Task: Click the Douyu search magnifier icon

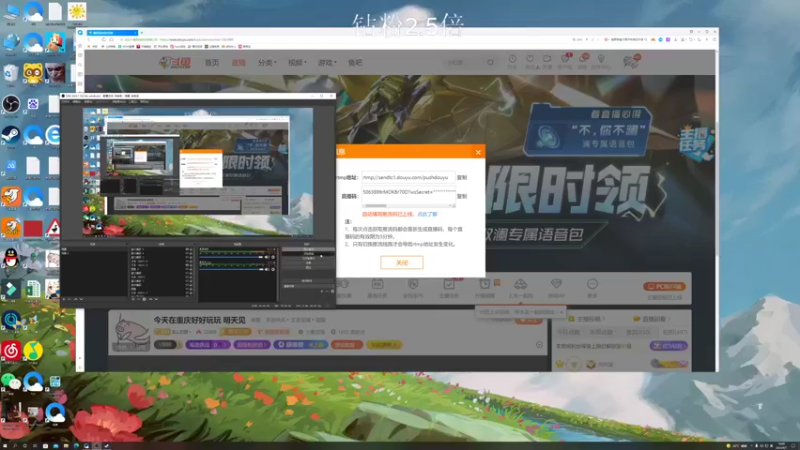Action: [x=490, y=62]
